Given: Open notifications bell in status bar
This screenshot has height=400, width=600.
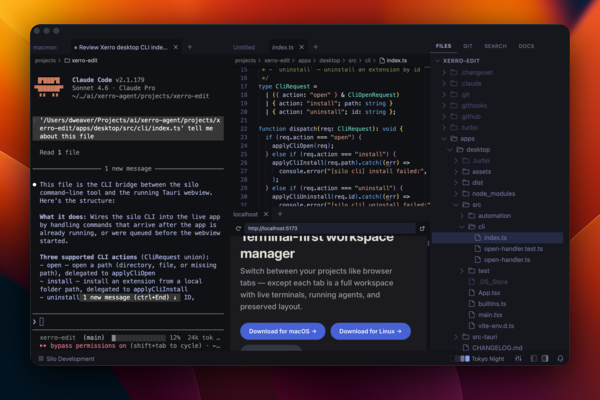Looking at the screenshot, I should click(560, 359).
